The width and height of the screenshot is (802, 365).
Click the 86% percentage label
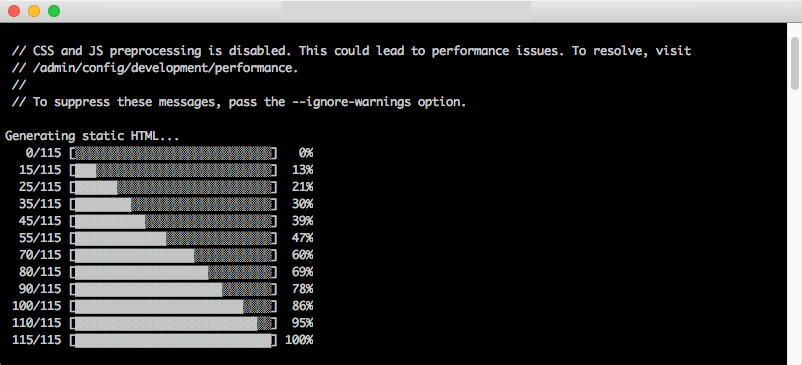pyautogui.click(x=302, y=306)
